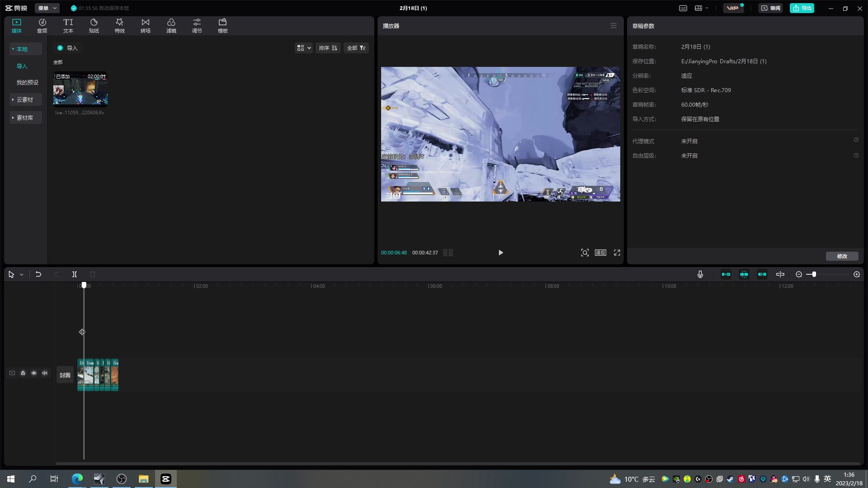Screen dimensions: 868x488
Task: Open the 菜单 menu dropdown
Action: click(x=47, y=8)
